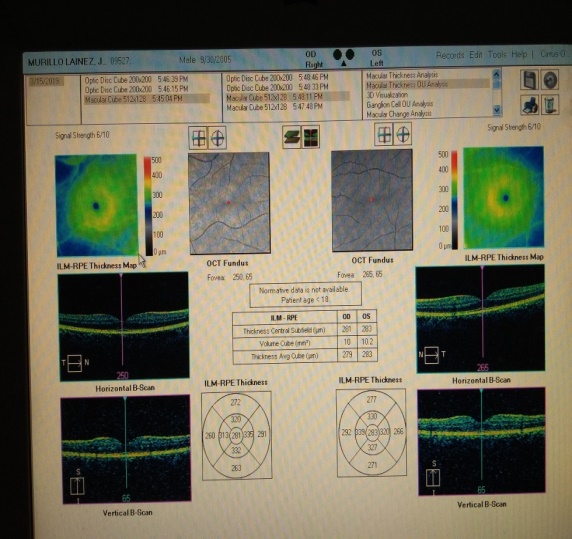Click value 272 in the OD ETDRS grid
The width and height of the screenshot is (572, 539).
(x=236, y=402)
